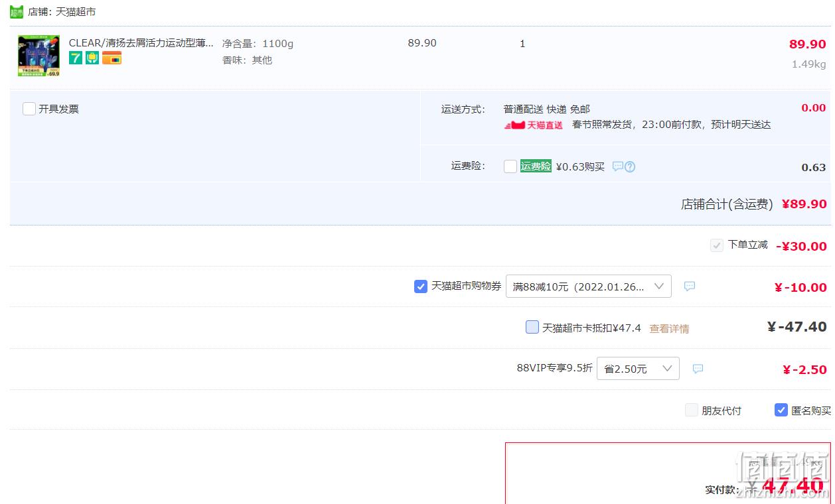Click the 天猫直送 delivery logo

click(x=534, y=125)
